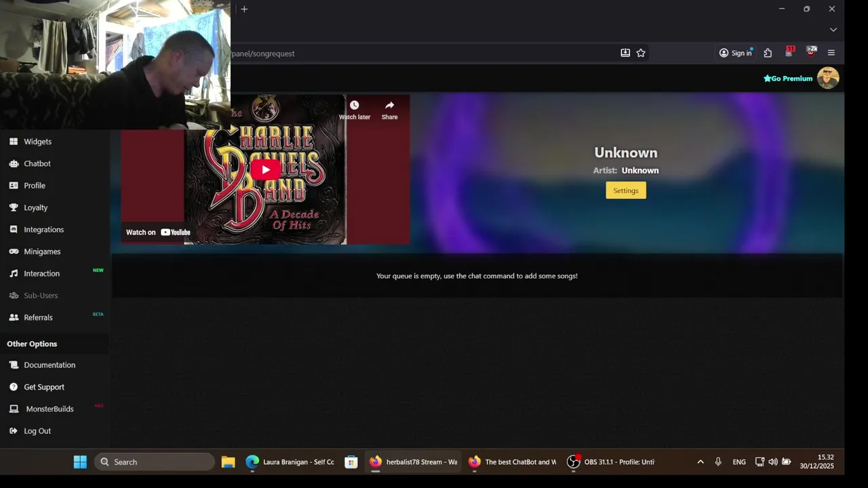
Task: Open Microsoft Store from the taskbar
Action: pos(351,462)
